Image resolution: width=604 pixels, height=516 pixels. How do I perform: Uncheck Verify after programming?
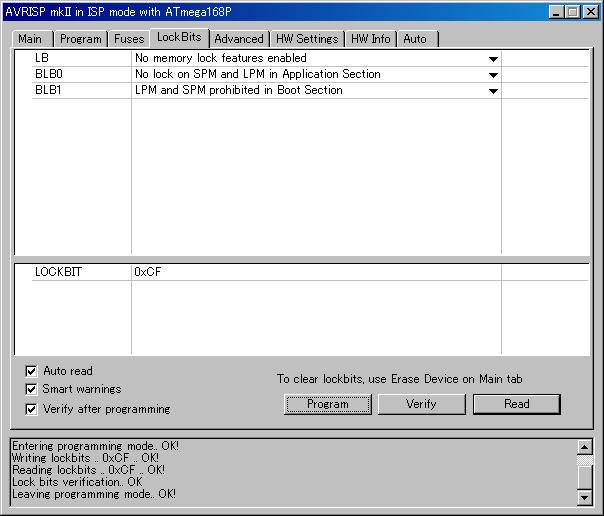31,409
